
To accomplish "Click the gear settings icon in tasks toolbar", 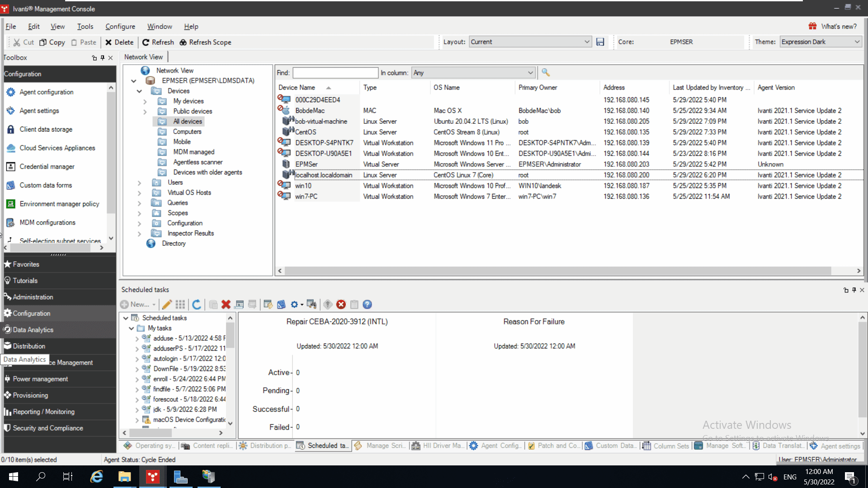I will 294,305.
